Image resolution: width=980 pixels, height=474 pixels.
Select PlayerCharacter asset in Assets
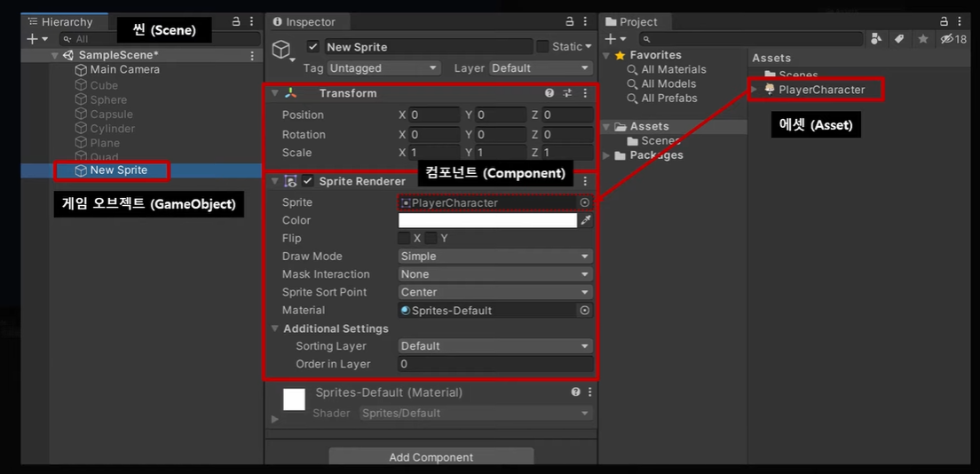point(821,90)
